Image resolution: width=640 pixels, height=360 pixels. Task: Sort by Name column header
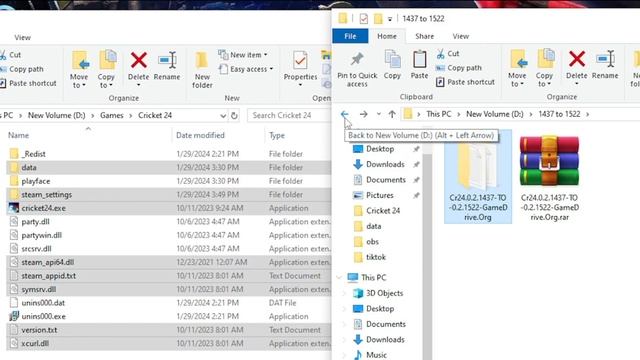[18, 136]
